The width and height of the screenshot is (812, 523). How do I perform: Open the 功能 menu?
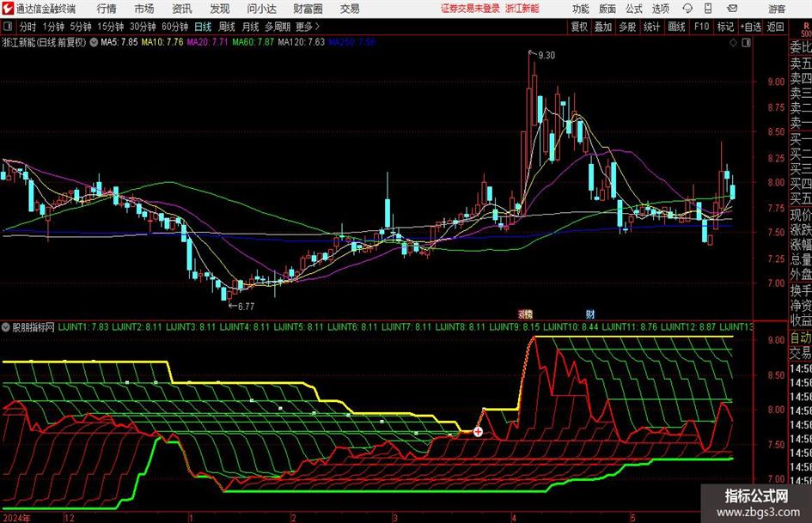[x=581, y=9]
